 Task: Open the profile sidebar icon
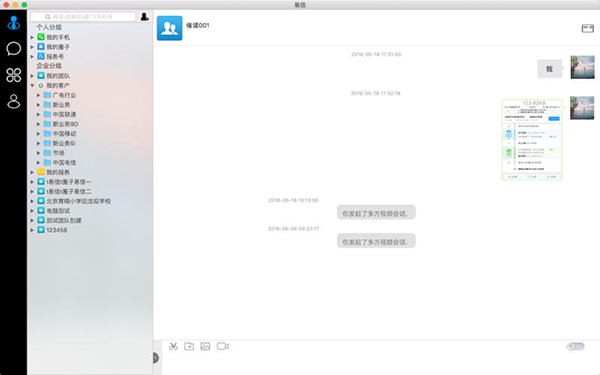(x=13, y=101)
